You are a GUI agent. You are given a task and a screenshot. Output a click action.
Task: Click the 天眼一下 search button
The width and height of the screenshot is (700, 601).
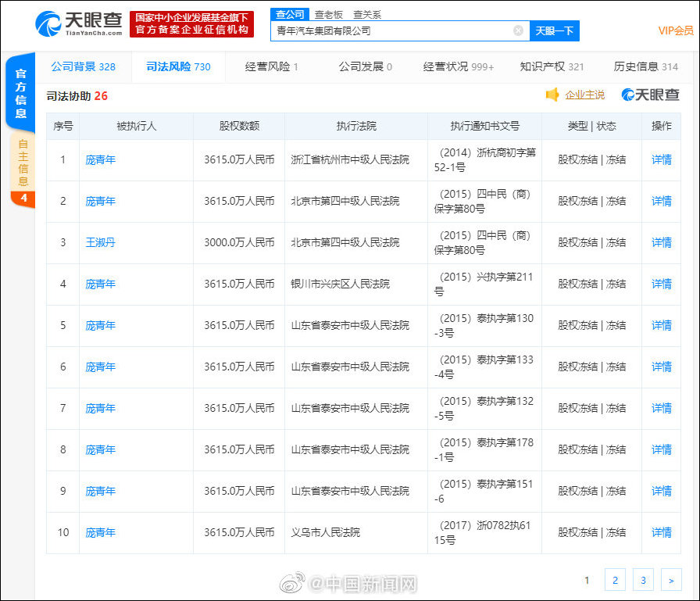(555, 30)
